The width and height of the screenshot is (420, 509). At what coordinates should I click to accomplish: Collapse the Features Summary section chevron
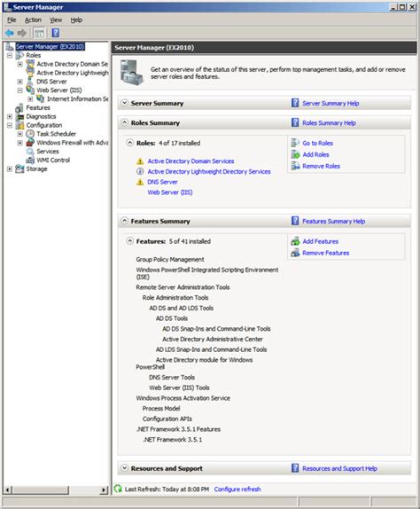124,221
